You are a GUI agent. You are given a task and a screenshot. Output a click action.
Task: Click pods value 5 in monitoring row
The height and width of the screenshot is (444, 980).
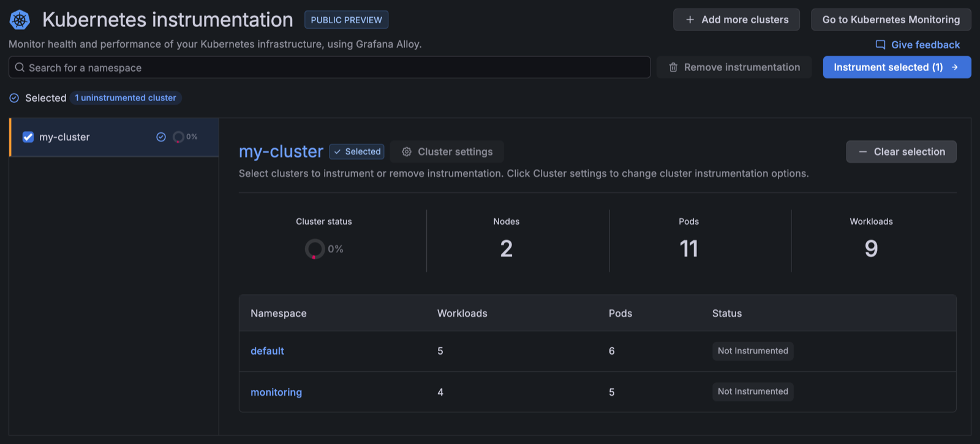coord(612,392)
